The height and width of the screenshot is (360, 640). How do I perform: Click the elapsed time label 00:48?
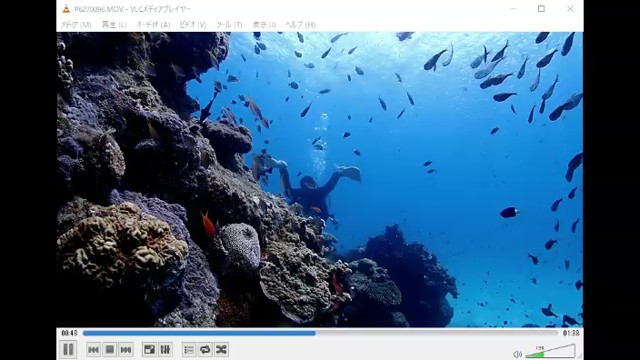point(69,333)
